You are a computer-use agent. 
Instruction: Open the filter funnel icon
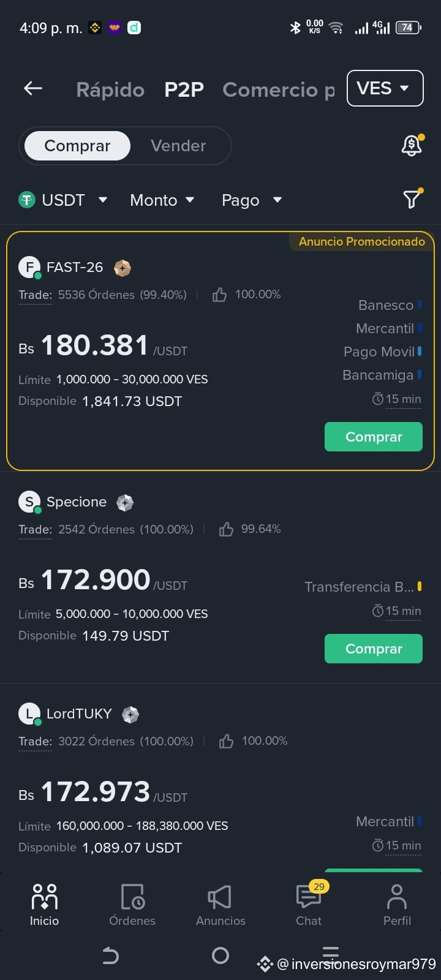tap(412, 199)
